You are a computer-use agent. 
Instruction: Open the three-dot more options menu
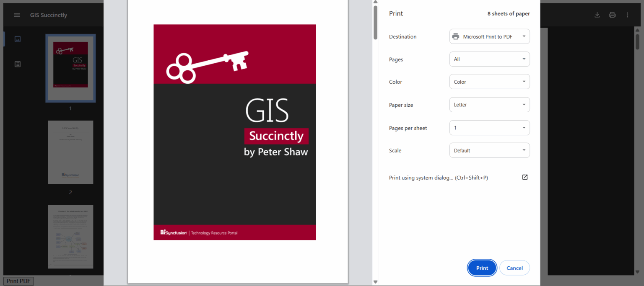[627, 15]
